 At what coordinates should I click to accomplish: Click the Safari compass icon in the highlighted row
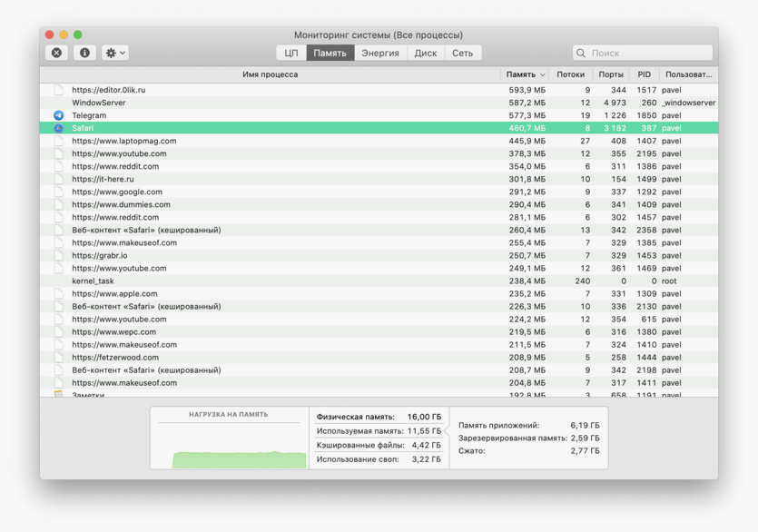[59, 128]
